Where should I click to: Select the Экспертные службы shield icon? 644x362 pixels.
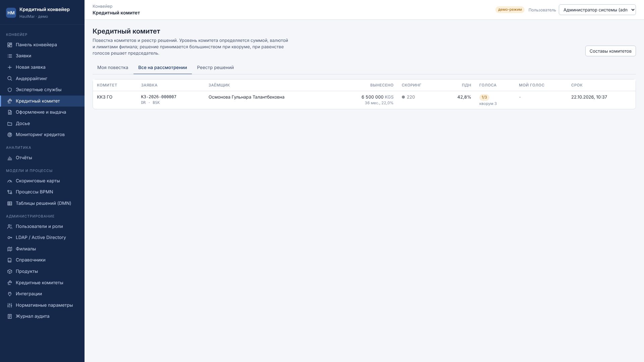tap(10, 90)
